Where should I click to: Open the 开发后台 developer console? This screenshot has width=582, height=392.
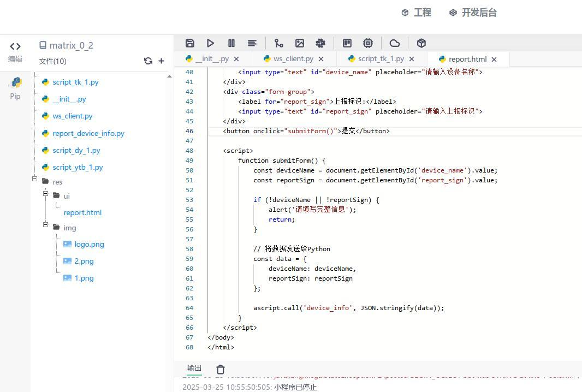tap(473, 13)
